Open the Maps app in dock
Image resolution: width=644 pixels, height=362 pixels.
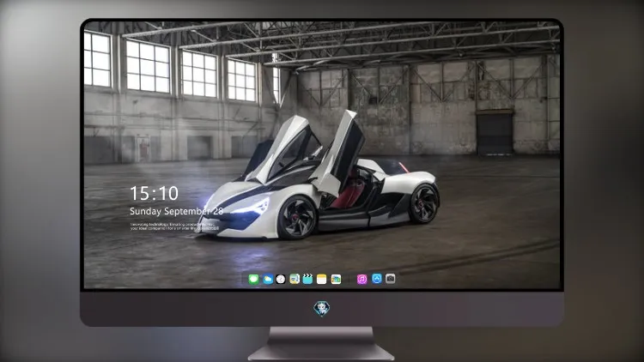tap(295, 280)
